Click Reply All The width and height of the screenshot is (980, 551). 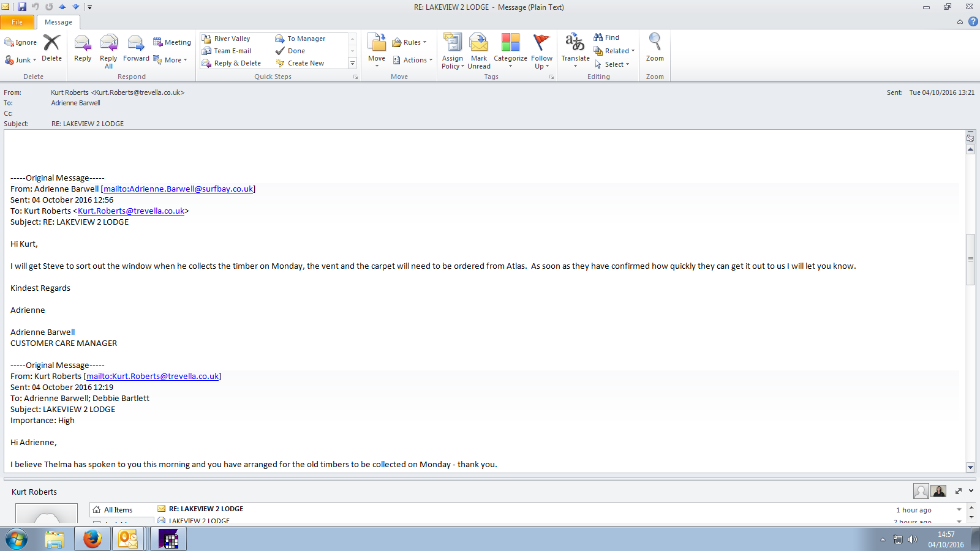click(108, 51)
